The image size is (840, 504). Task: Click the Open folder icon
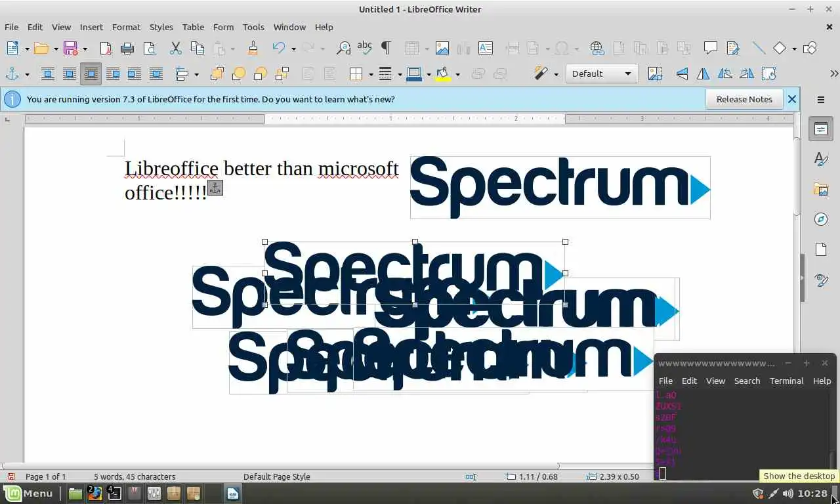click(x=41, y=48)
